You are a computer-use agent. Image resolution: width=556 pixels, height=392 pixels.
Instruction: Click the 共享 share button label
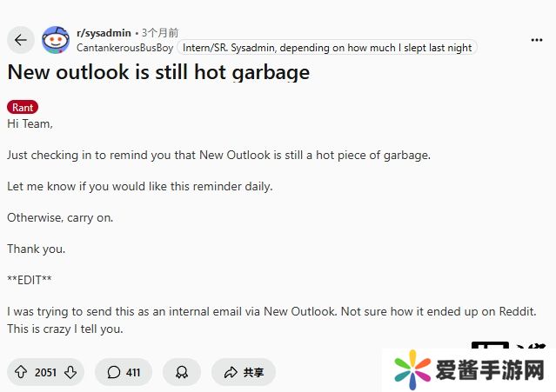[x=253, y=372]
